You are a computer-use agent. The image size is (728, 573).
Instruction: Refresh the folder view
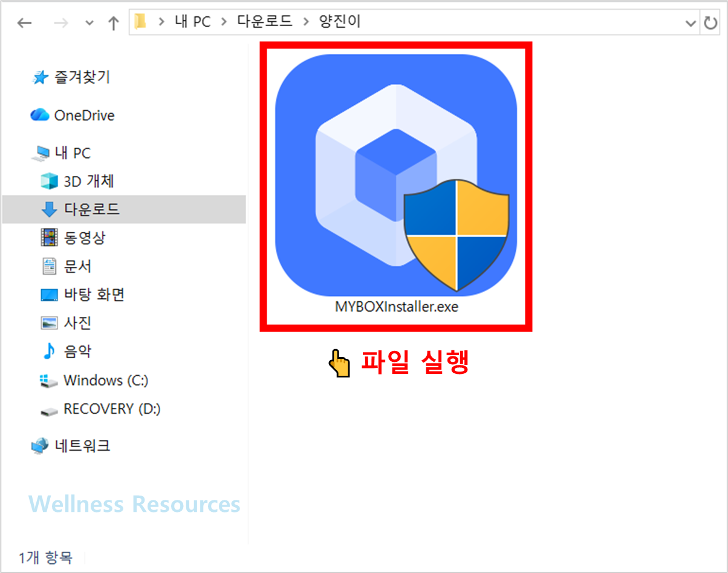click(x=709, y=23)
